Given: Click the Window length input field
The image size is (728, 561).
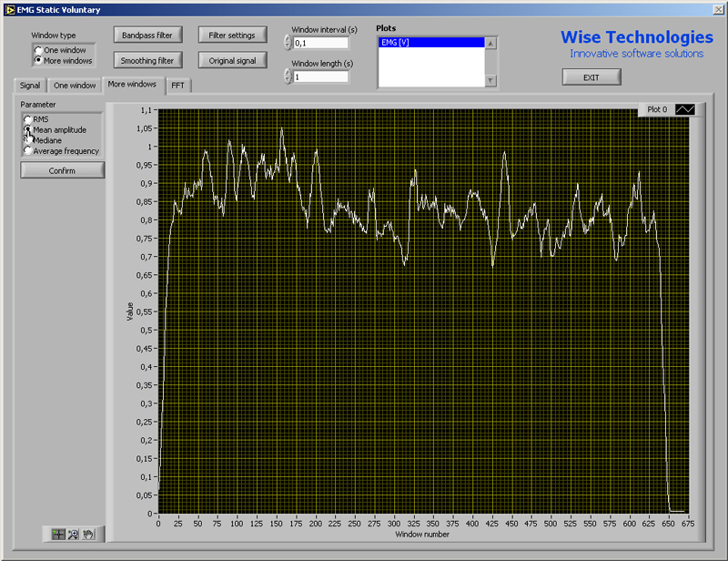Looking at the screenshot, I should tap(320, 77).
